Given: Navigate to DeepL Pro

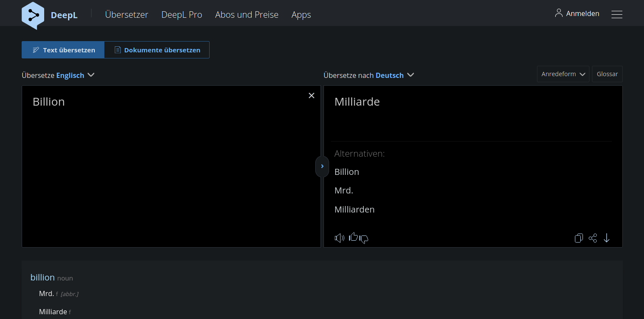Looking at the screenshot, I should [x=181, y=14].
